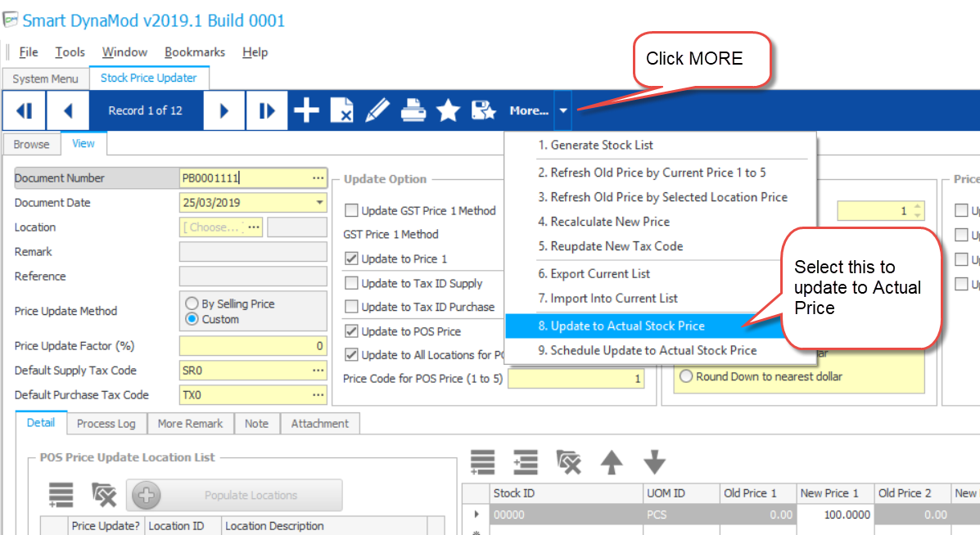Image resolution: width=980 pixels, height=535 pixels.
Task: Bookmark record with star icon
Action: 448,110
